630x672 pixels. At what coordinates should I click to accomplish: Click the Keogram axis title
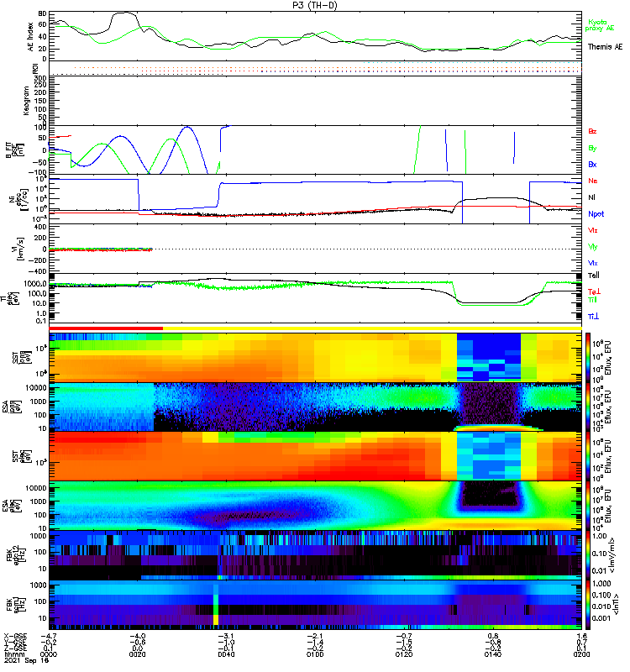(27, 101)
